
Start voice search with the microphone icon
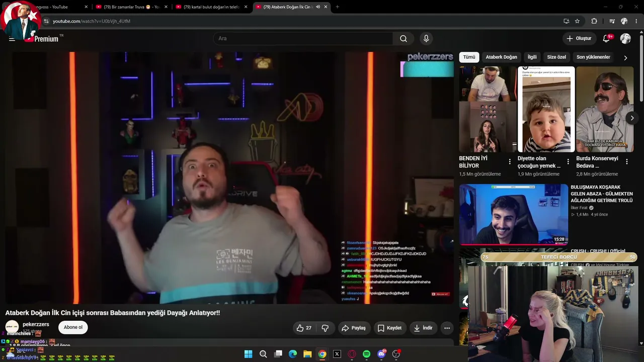pos(426,39)
